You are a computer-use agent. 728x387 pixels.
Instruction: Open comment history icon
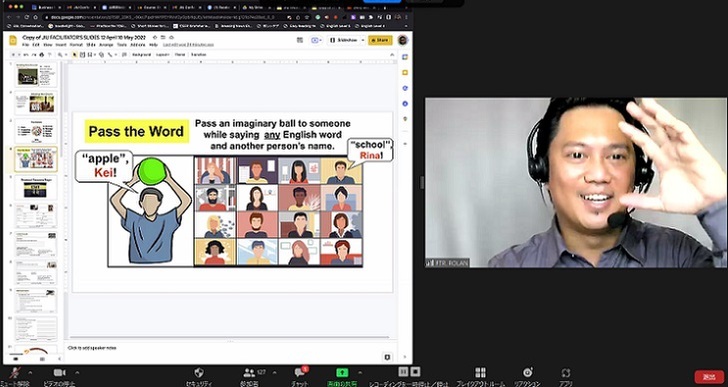click(x=300, y=40)
